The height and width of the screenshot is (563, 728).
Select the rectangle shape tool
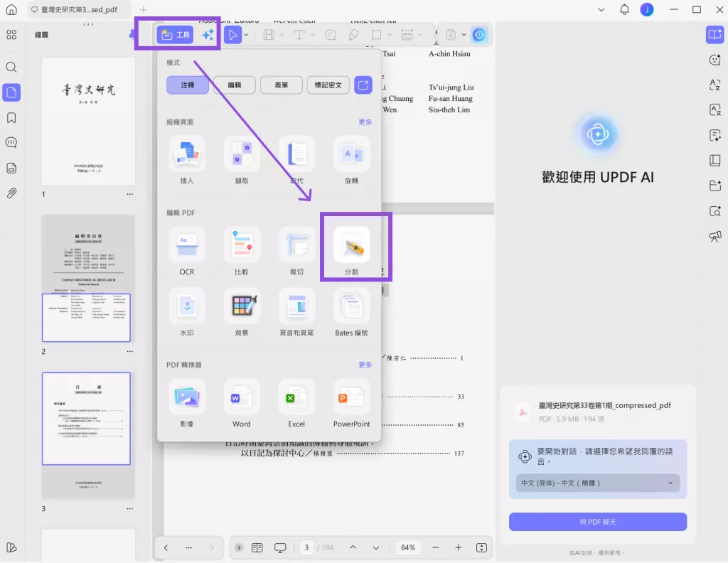click(377, 35)
